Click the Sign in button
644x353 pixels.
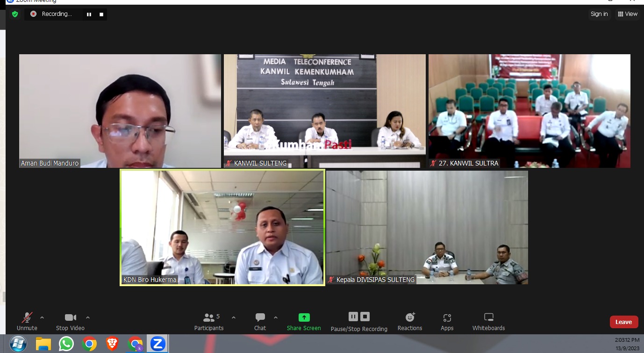[599, 14]
